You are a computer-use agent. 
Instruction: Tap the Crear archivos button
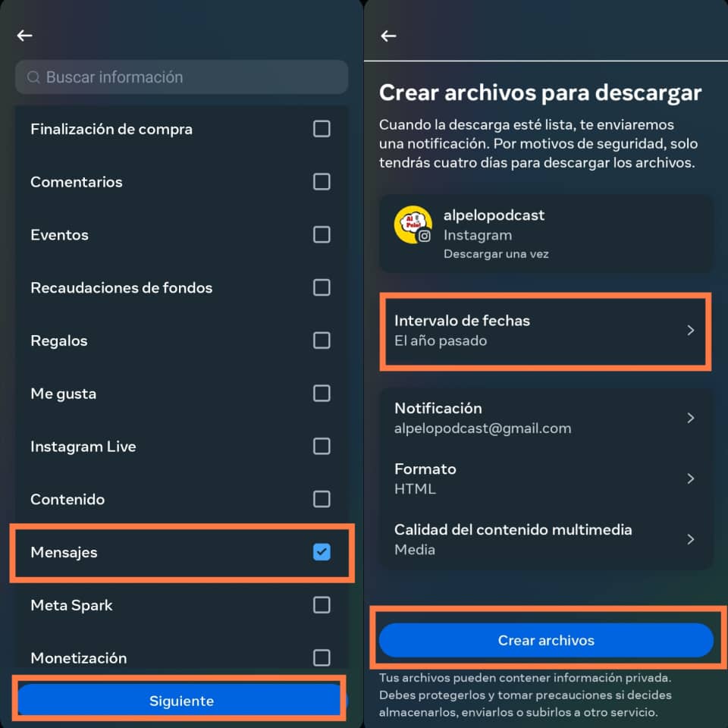click(546, 640)
